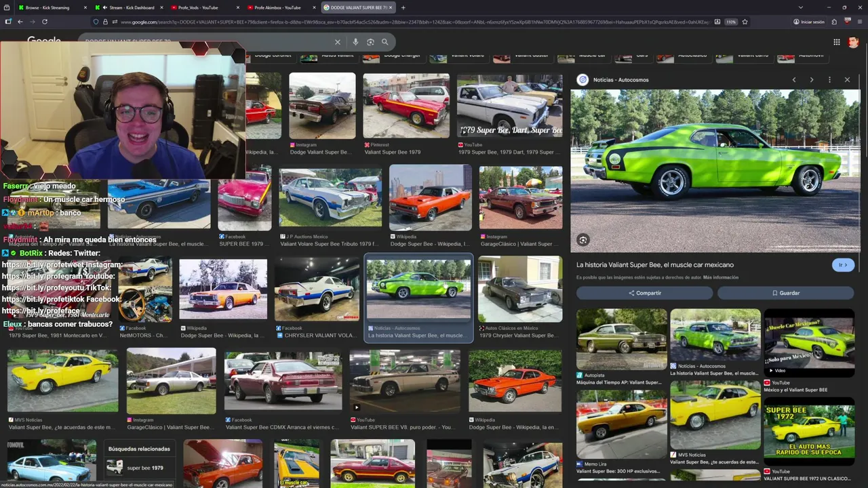Open 'México y el Valiant Super BEE' video thumbnail
This screenshot has height=488, width=868.
[809, 342]
